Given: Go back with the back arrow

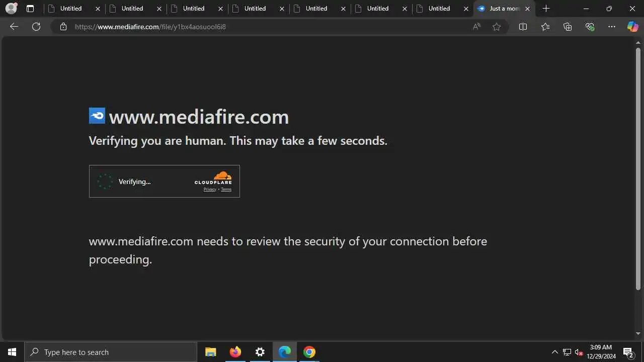Looking at the screenshot, I should pos(14,27).
